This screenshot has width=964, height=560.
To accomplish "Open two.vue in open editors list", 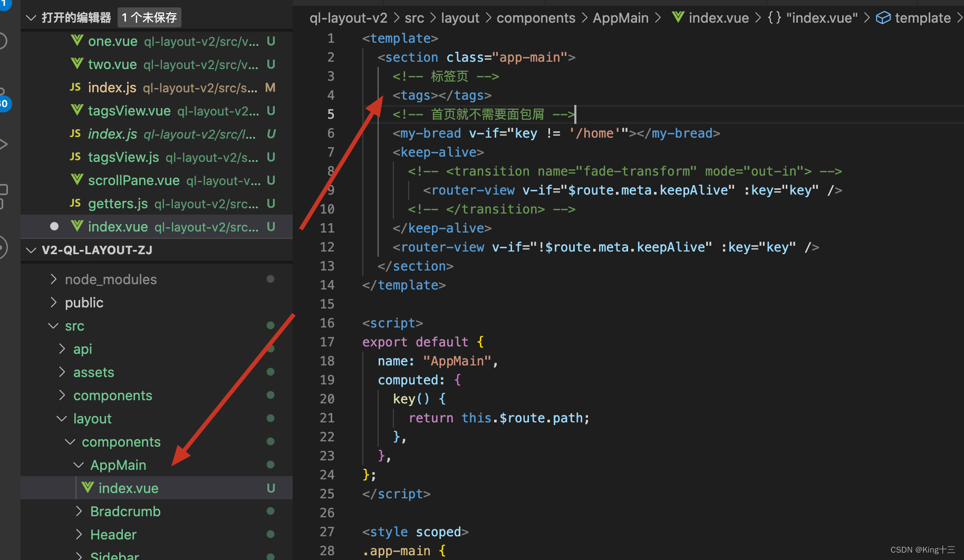I will coord(157,64).
